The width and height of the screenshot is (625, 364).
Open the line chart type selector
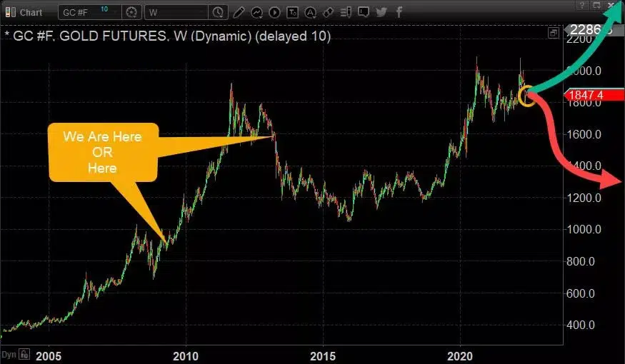pyautogui.click(x=256, y=13)
